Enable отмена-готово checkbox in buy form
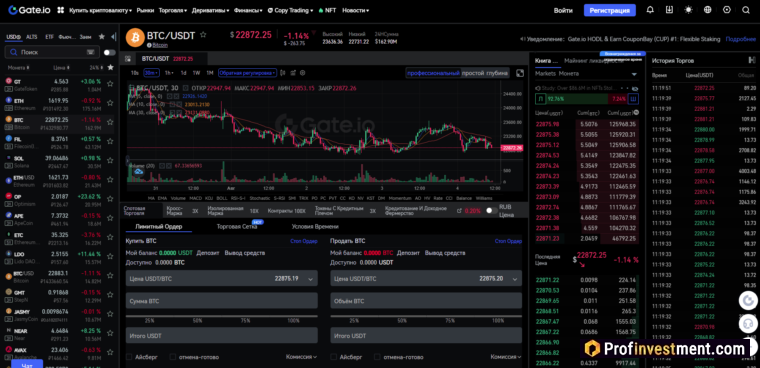760x368 pixels. tap(173, 357)
